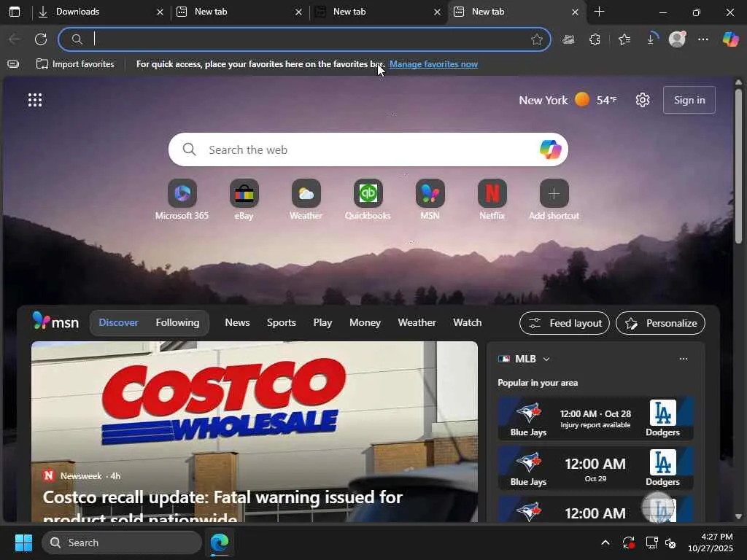
Task: Click the page vertical scrollbar thumb
Action: [738, 166]
